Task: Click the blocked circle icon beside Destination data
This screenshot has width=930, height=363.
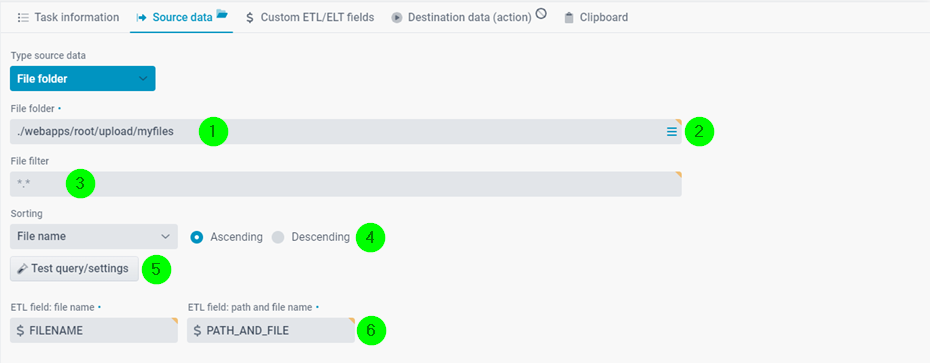Action: tap(541, 14)
